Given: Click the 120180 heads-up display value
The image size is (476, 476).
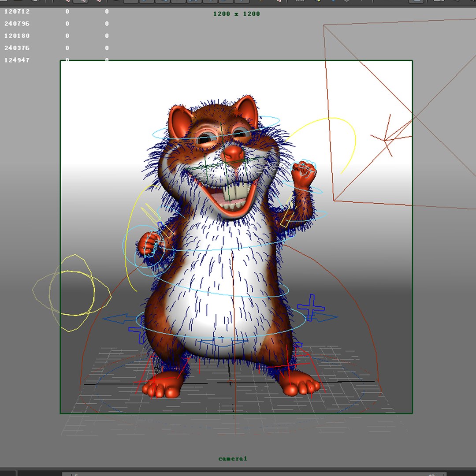Looking at the screenshot, I should tap(17, 36).
